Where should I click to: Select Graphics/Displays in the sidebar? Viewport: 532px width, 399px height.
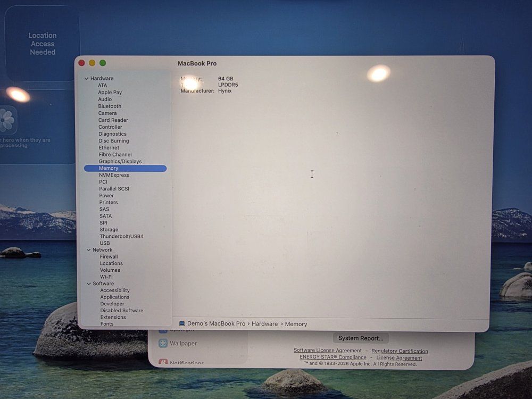(120, 161)
